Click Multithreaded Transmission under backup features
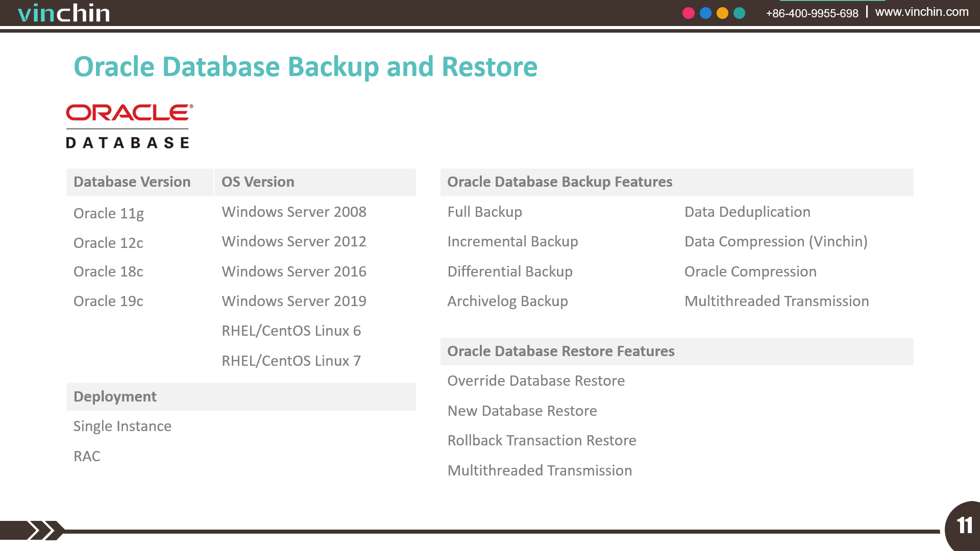 [x=777, y=301]
